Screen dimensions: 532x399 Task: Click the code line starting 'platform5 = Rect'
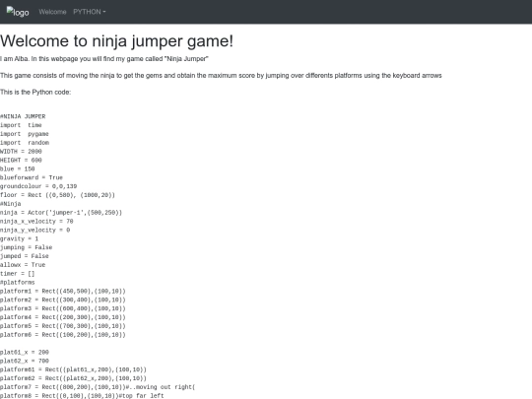pos(63,326)
